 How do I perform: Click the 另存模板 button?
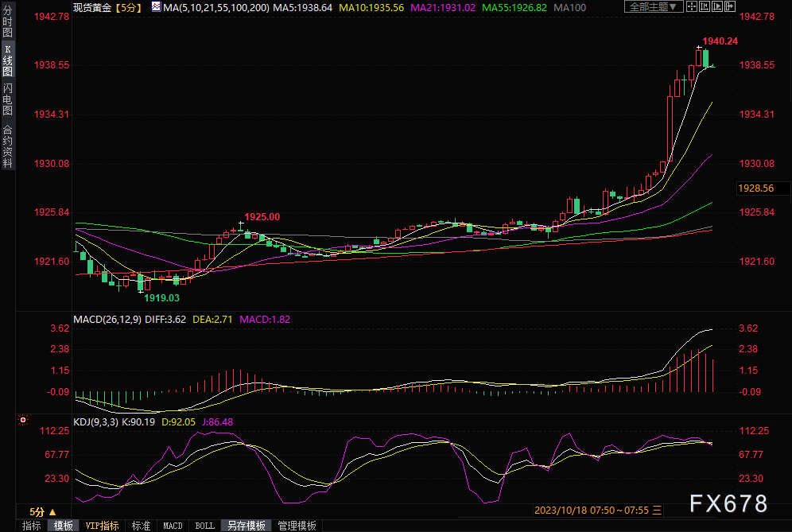click(247, 526)
